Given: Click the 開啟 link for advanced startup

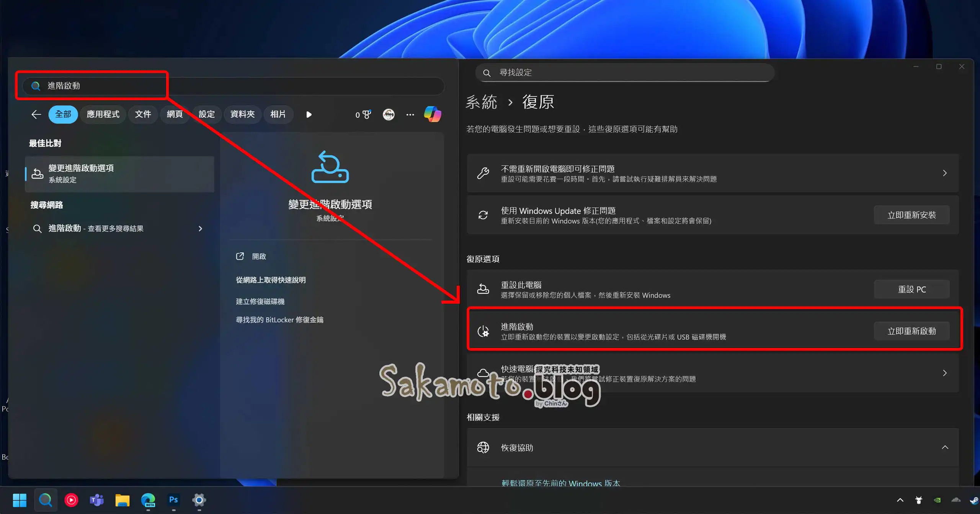Looking at the screenshot, I should coord(258,256).
